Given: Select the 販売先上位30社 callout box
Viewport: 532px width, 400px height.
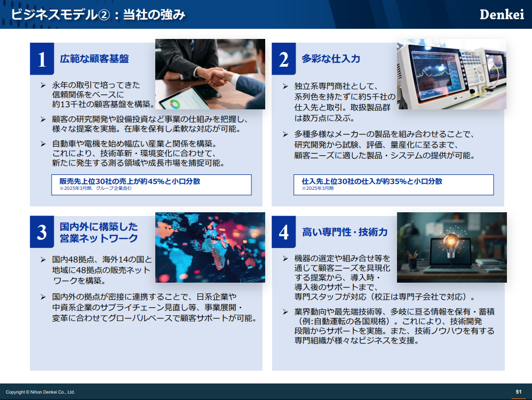Looking at the screenshot, I should point(151,185).
